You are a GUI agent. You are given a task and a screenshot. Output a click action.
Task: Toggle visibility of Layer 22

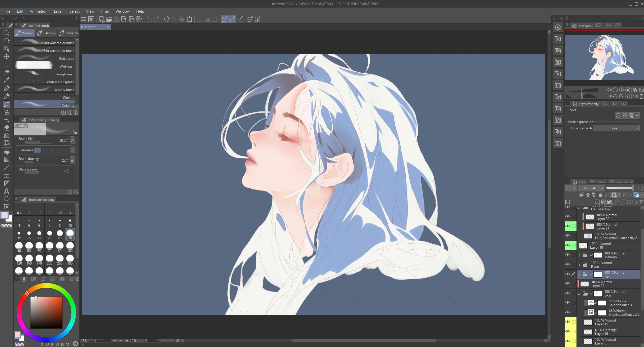pyautogui.click(x=567, y=284)
